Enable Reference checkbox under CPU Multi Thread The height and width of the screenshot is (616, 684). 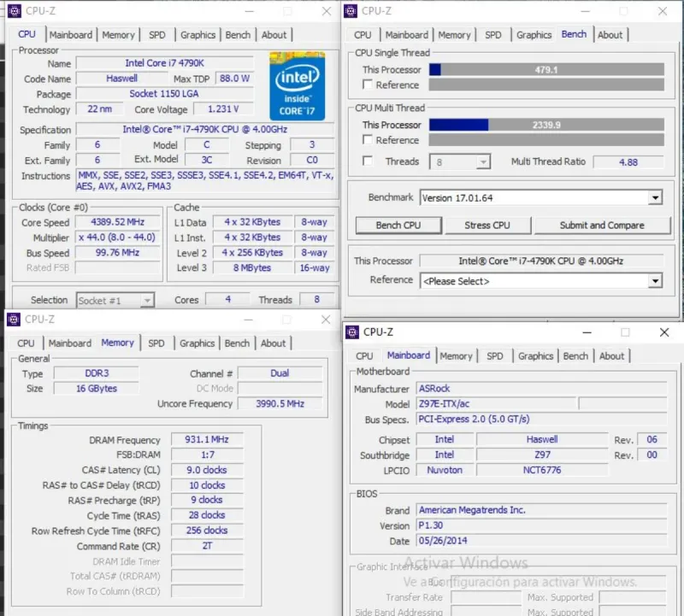tap(368, 139)
